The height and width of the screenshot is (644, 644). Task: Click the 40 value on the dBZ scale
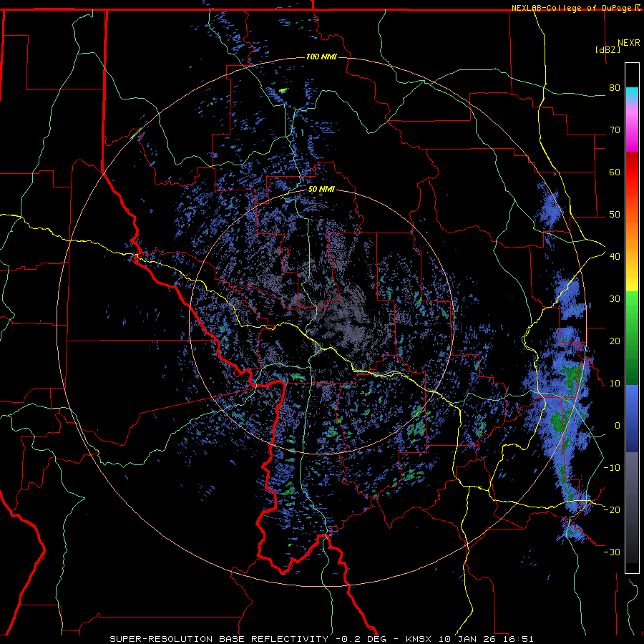[615, 257]
